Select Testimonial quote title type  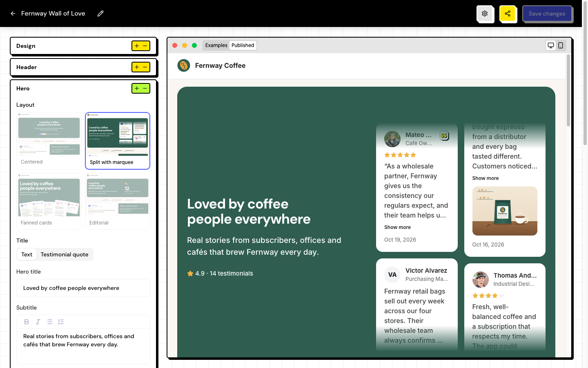65,254
